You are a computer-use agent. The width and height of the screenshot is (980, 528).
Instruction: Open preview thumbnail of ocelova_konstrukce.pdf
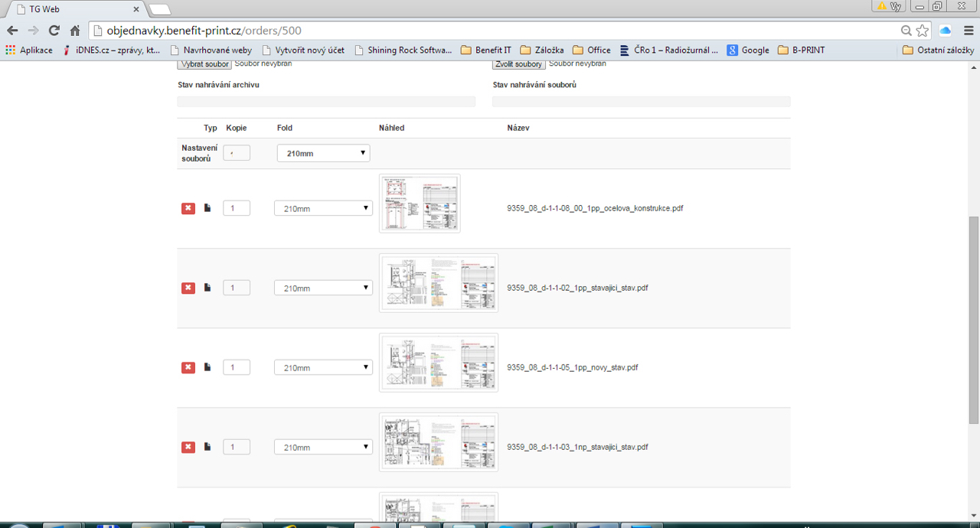pyautogui.click(x=420, y=204)
